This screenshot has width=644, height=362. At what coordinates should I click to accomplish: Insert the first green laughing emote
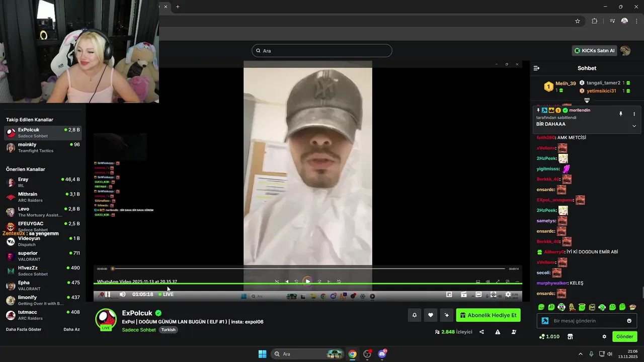pyautogui.click(x=541, y=307)
